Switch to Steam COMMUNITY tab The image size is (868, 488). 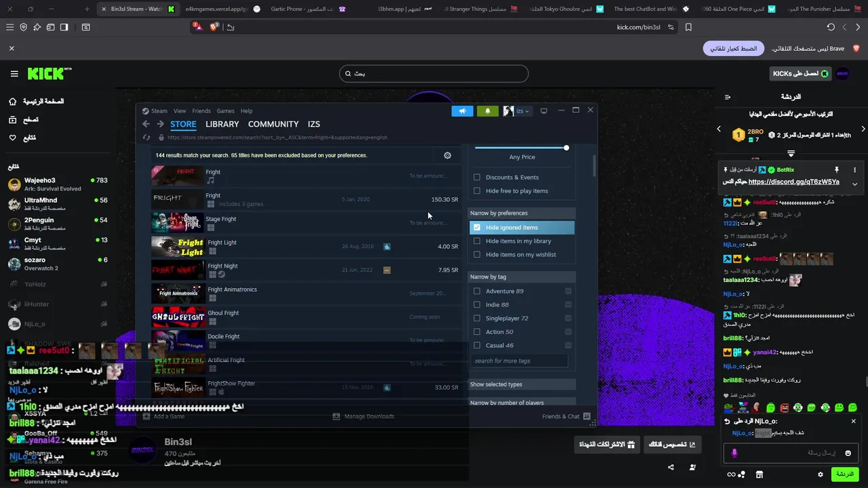[x=273, y=124]
